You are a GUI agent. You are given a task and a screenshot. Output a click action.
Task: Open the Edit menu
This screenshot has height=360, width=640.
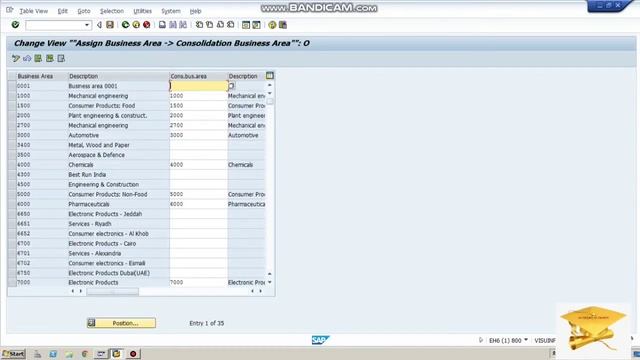[62, 11]
